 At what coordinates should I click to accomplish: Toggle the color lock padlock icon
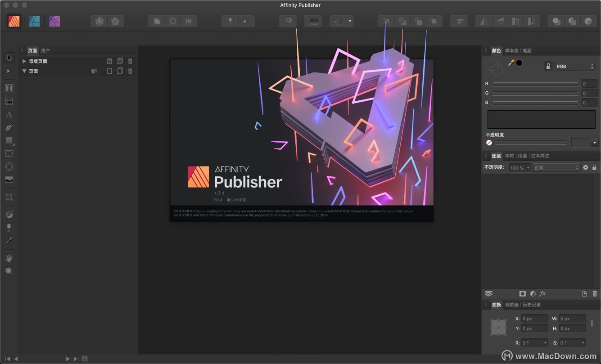coord(548,66)
